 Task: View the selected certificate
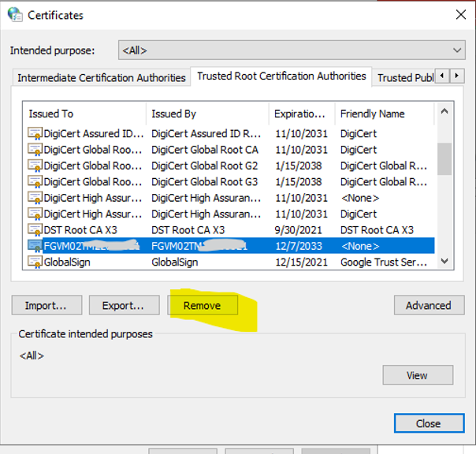(x=418, y=375)
